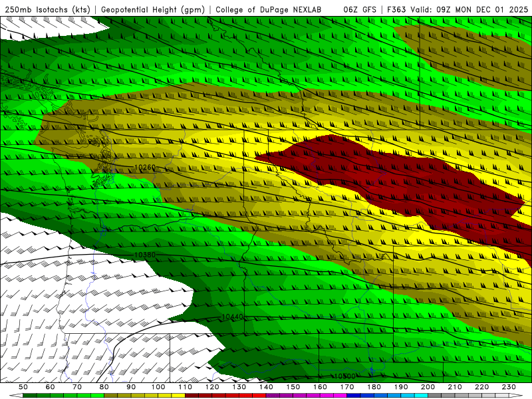This screenshot has height=399, width=532.
Task: Pick the darkest green swatch starting at 50
Action: (30, 395)
